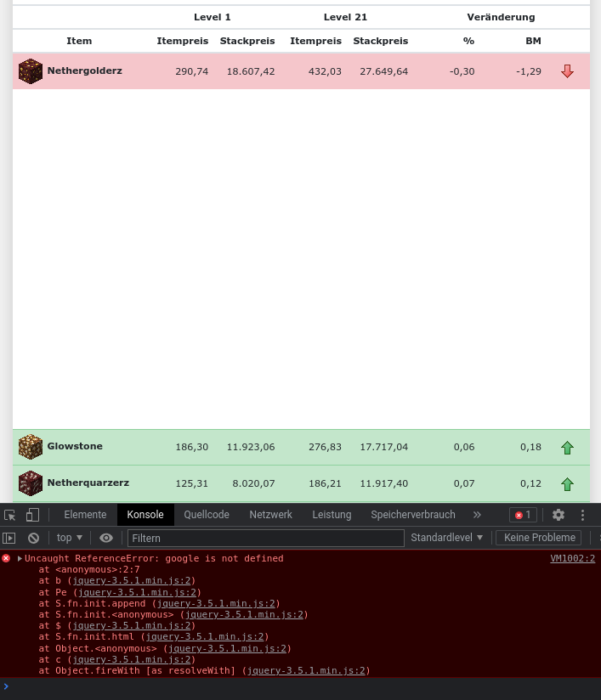Create live expression with eye icon

[x=106, y=538]
